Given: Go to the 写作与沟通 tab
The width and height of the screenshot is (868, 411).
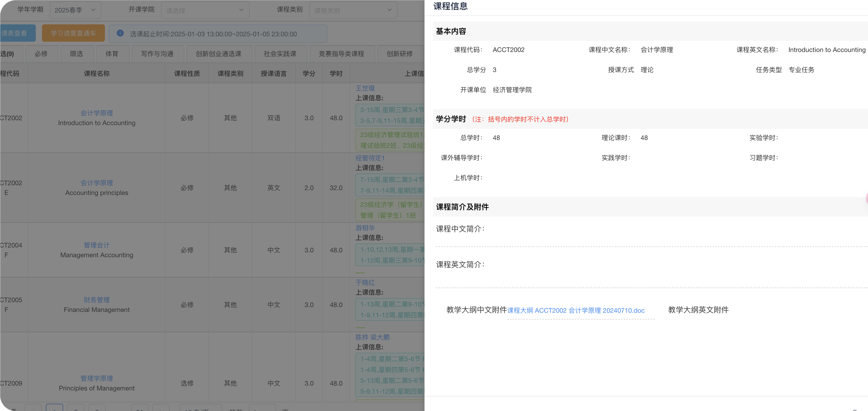Looking at the screenshot, I should [157, 54].
